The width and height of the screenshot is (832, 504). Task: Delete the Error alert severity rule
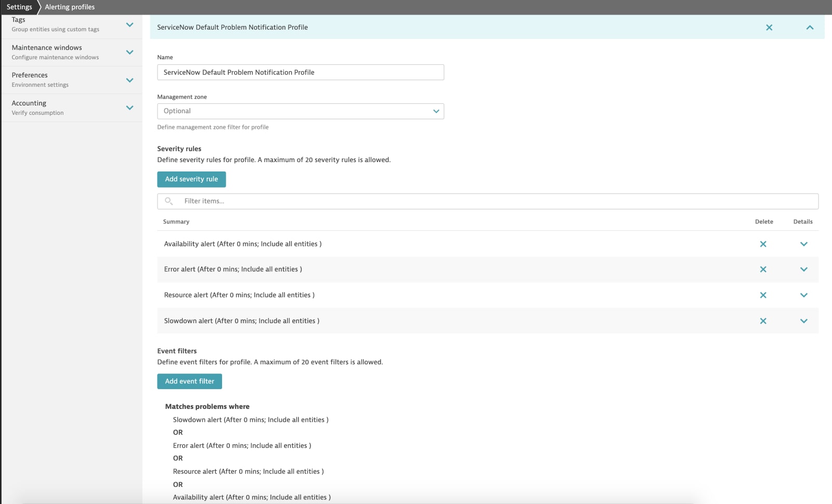click(763, 270)
